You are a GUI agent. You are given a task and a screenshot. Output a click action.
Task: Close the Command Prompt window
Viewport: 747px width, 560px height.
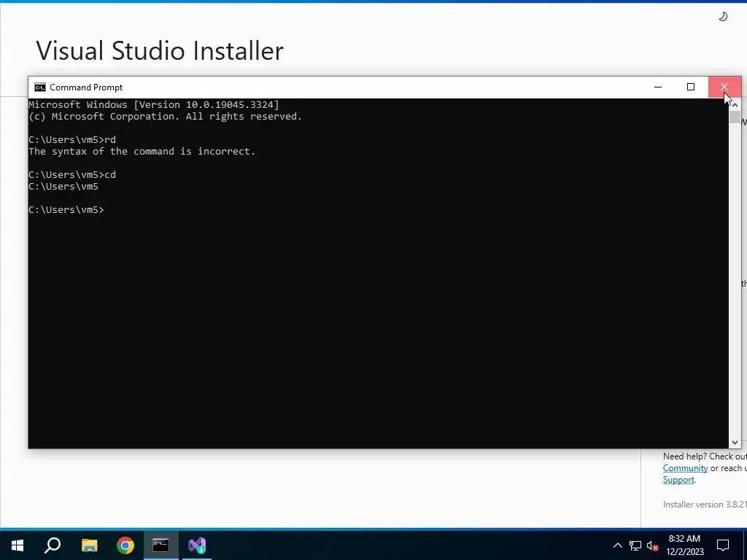724,87
